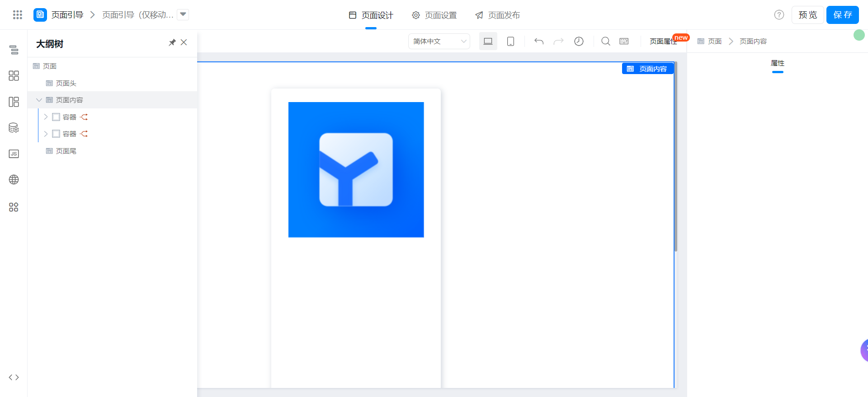
Task: Open the 简体中文 language dropdown
Action: pos(439,41)
